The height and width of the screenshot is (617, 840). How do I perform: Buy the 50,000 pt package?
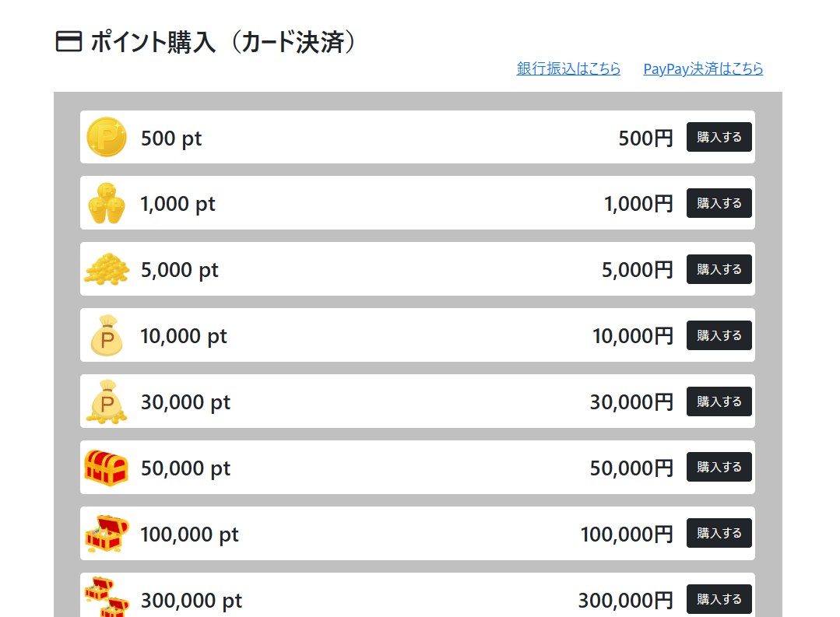tap(719, 467)
